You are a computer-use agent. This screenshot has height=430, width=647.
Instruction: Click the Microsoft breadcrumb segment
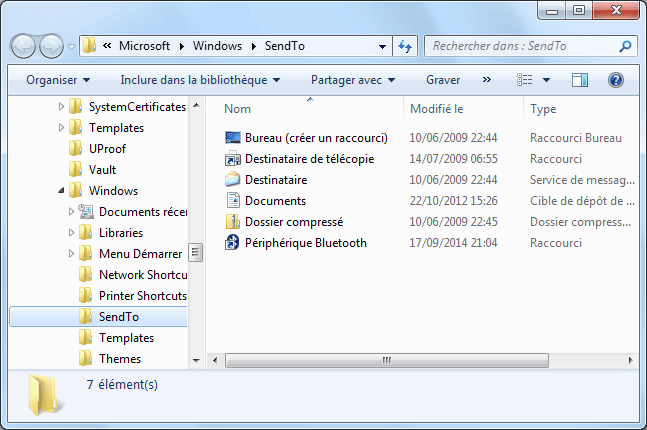pos(144,45)
